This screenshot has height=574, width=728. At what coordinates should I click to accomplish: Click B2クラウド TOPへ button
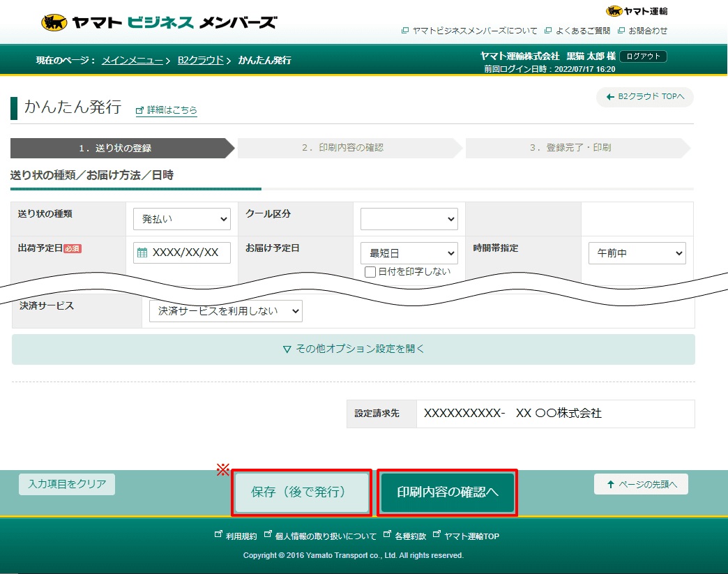coord(645,96)
